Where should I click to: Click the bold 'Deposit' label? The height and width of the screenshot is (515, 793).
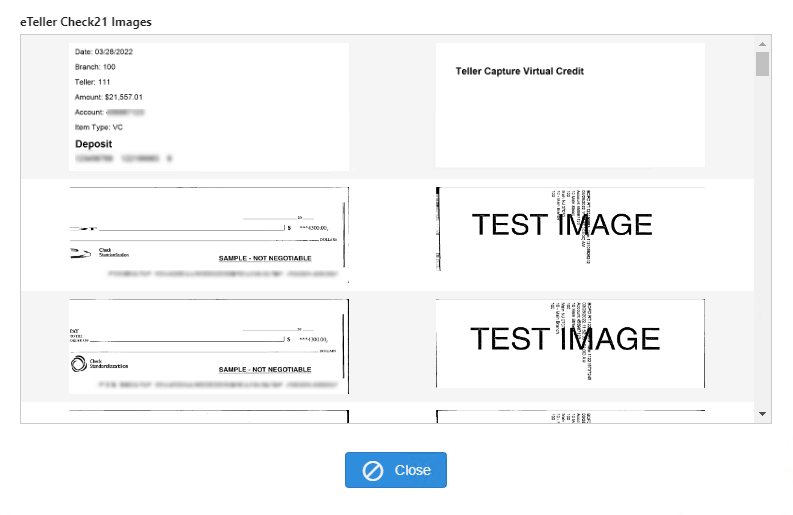tap(94, 144)
